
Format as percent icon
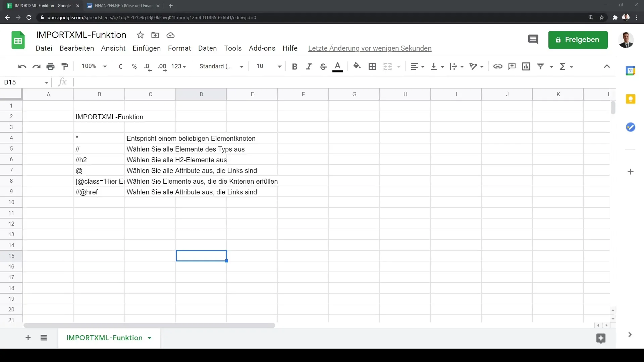coord(134,66)
